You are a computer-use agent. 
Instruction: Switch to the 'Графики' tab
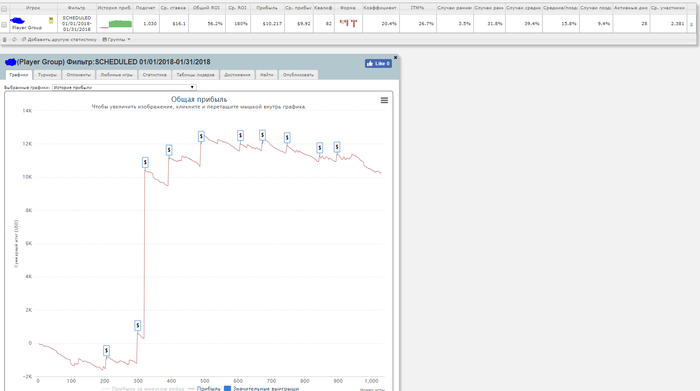[x=19, y=75]
